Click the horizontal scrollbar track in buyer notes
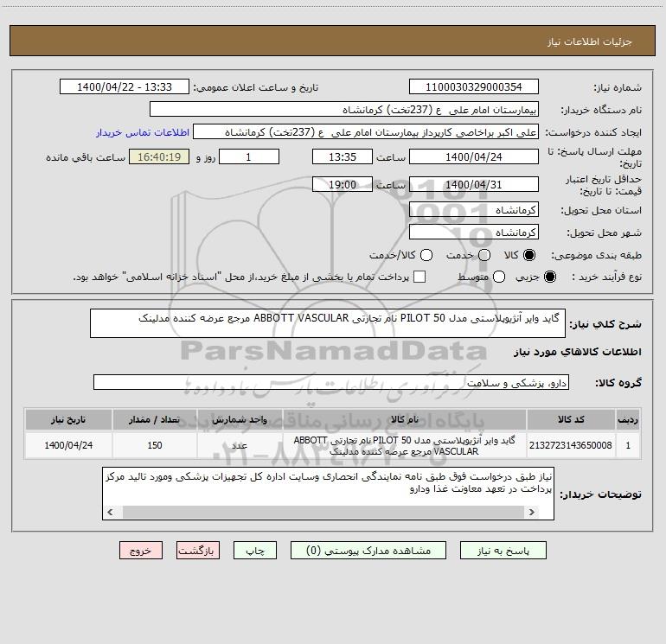The width and height of the screenshot is (666, 644). pyautogui.click(x=324, y=512)
